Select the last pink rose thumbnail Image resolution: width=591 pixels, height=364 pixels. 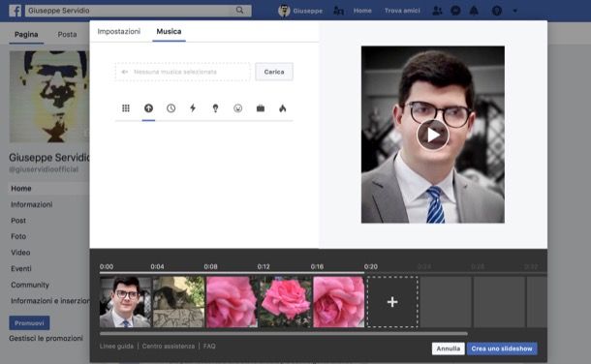[339, 302]
